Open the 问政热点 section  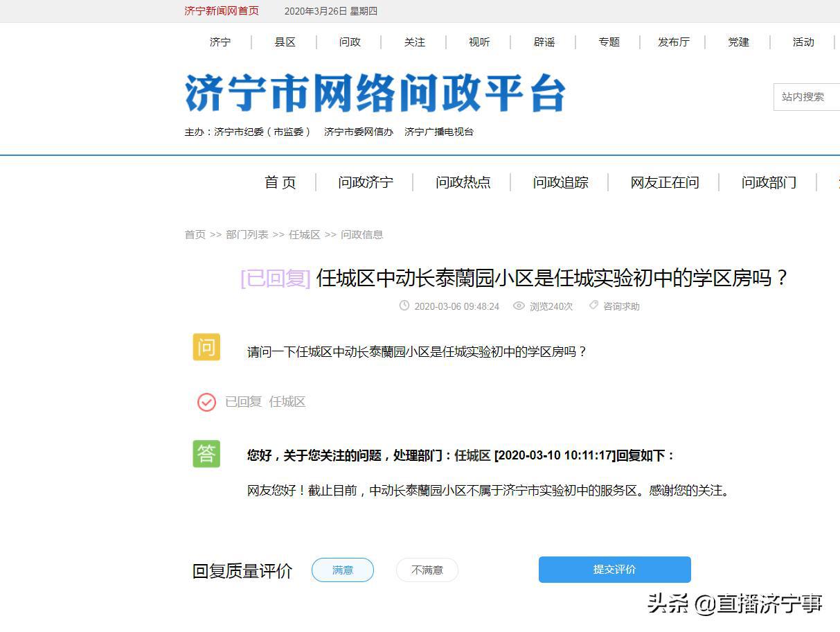(x=463, y=183)
